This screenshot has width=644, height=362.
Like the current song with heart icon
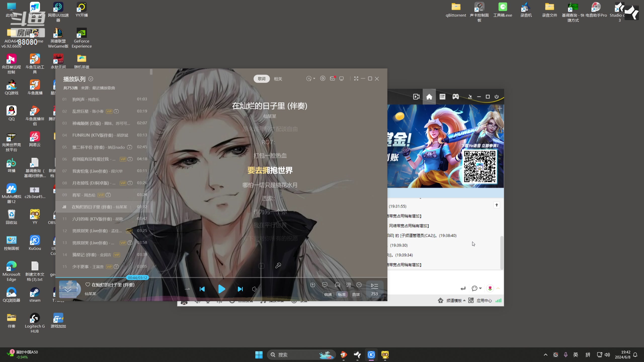tap(88, 285)
